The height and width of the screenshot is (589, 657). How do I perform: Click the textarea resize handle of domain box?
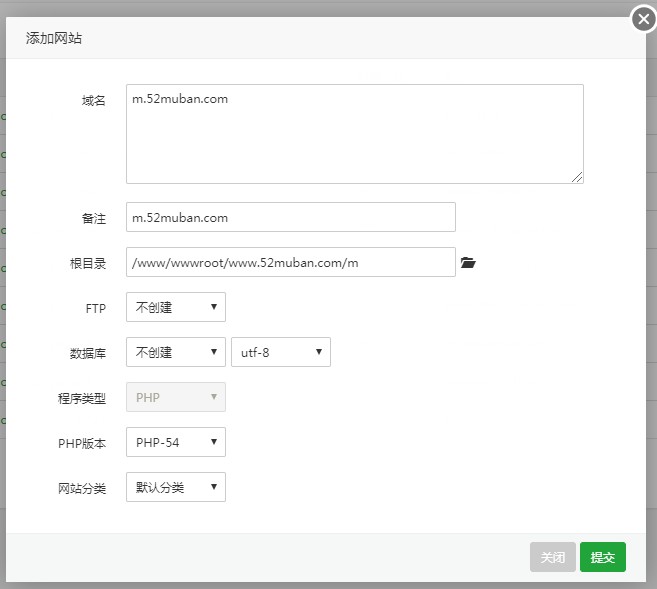click(x=577, y=177)
